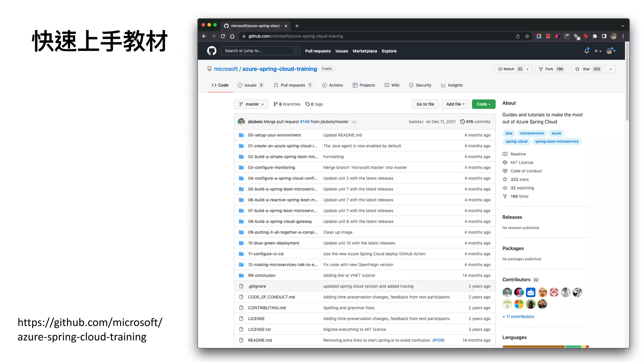644x362 pixels.
Task: Open the browser home icon
Action: [232, 36]
